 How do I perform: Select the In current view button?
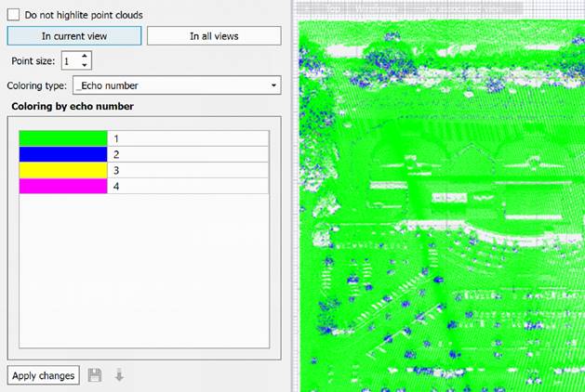click(74, 36)
